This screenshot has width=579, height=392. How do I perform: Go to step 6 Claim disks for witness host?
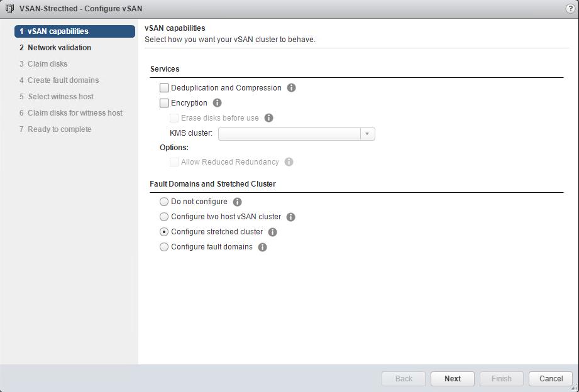point(71,113)
